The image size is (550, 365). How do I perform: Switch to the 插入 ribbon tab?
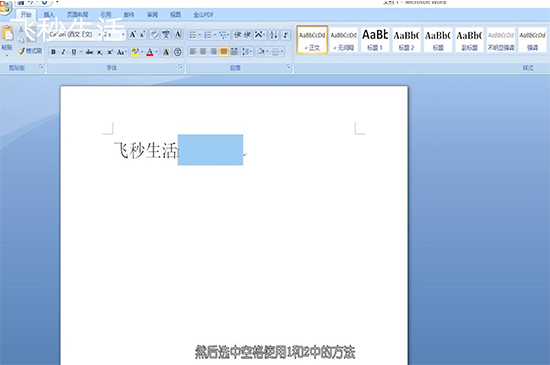[x=49, y=15]
